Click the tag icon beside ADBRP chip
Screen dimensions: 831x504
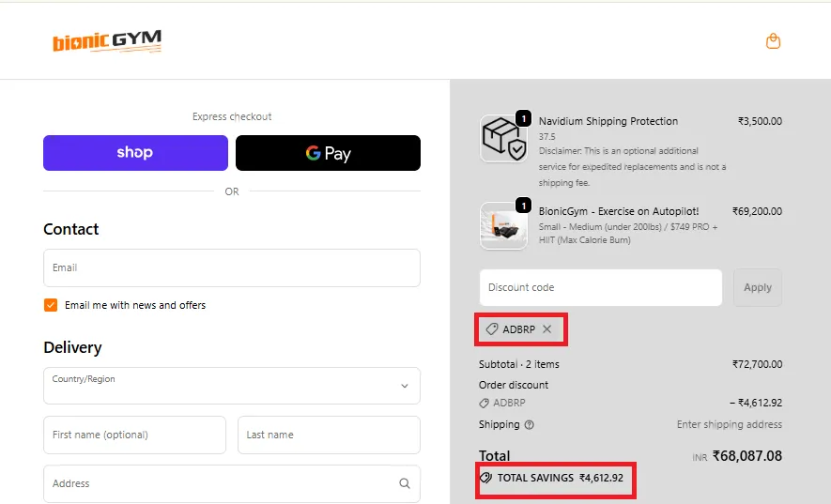tap(491, 329)
